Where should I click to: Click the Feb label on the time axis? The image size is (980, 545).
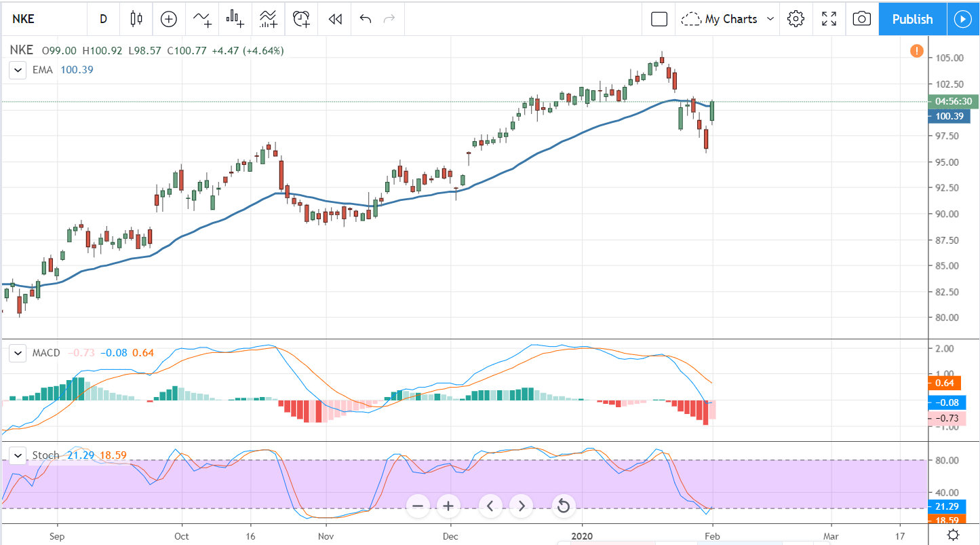tap(712, 535)
